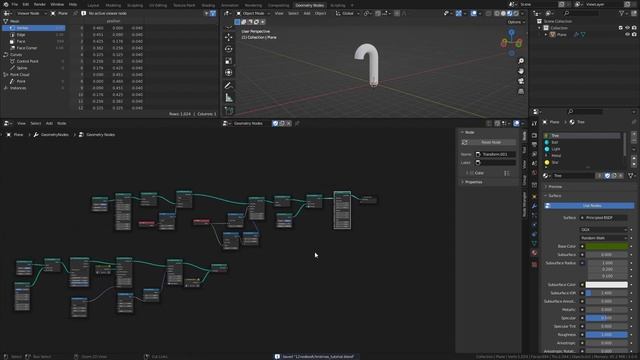Switch viewport to material preview shading
640x360 pixels.
tap(509, 13)
